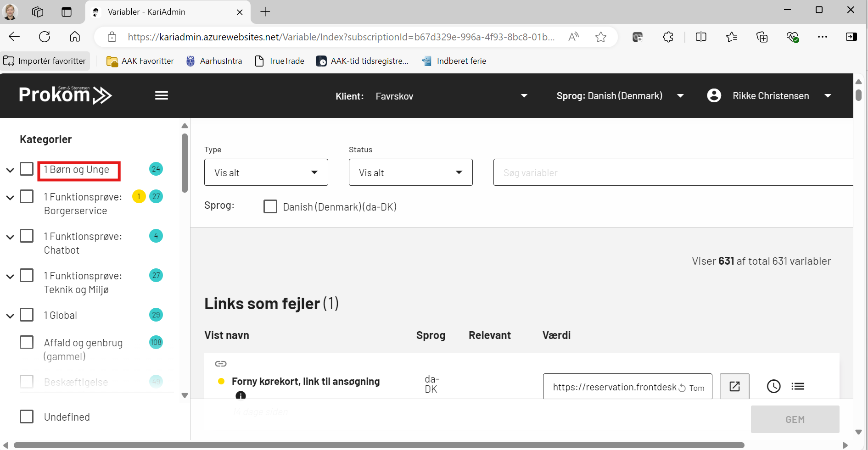Open the hamburger navigation menu
This screenshot has height=450, width=868.
click(161, 95)
